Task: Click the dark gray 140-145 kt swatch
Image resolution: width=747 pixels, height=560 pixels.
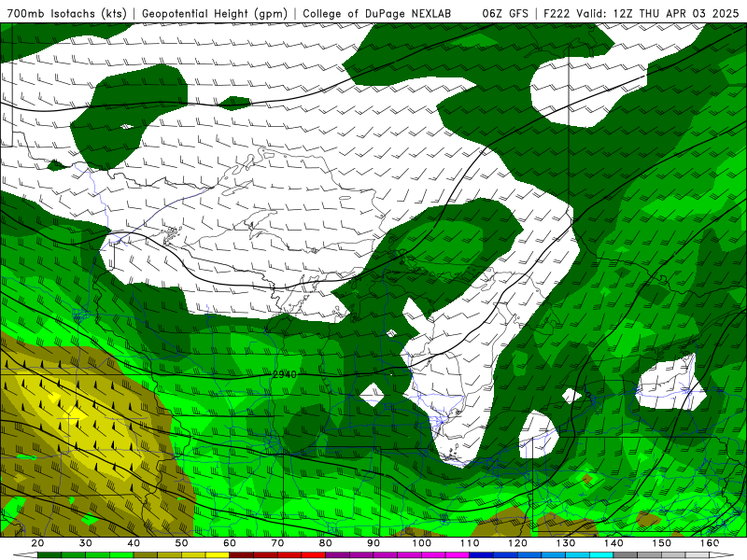Action: (625, 555)
